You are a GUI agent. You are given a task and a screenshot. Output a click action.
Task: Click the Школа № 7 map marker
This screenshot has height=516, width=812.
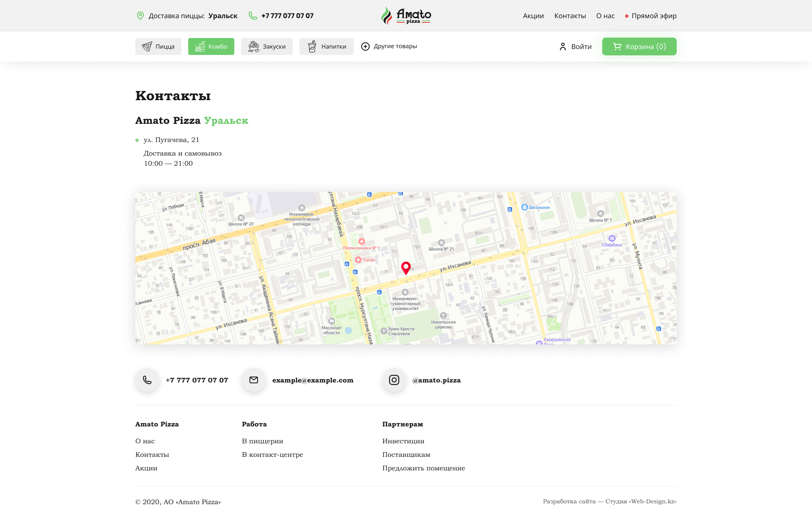pos(601,214)
